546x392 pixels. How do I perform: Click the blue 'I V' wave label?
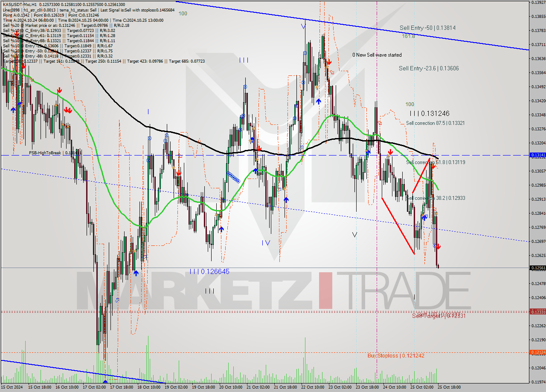pos(266,243)
